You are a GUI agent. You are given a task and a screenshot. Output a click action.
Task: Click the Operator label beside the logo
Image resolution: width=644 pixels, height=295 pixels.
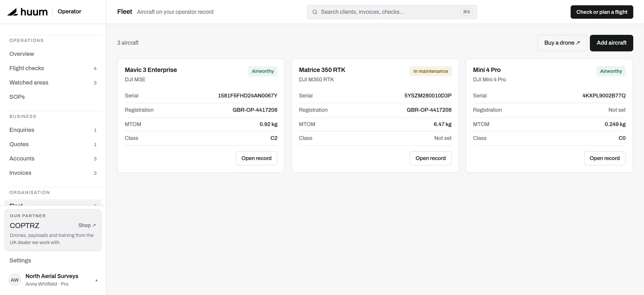[69, 11]
